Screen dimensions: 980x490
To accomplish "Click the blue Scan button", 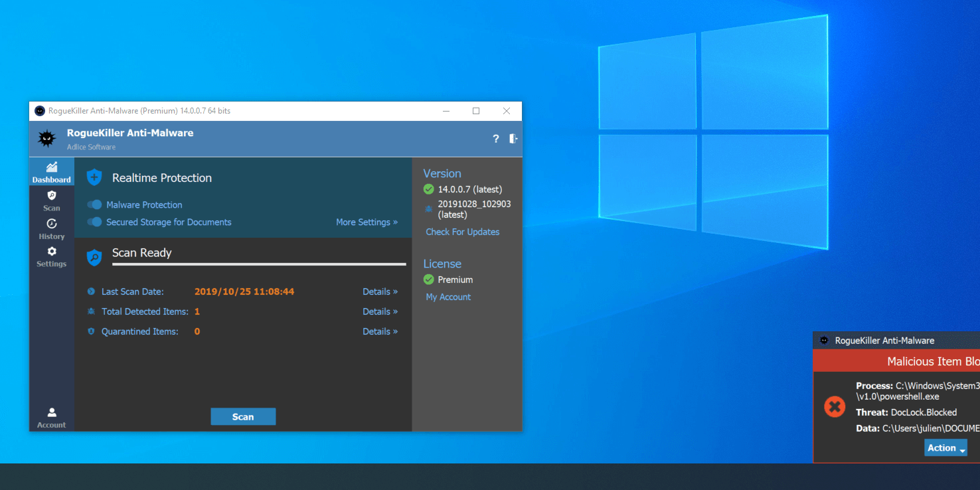I will tap(243, 417).
